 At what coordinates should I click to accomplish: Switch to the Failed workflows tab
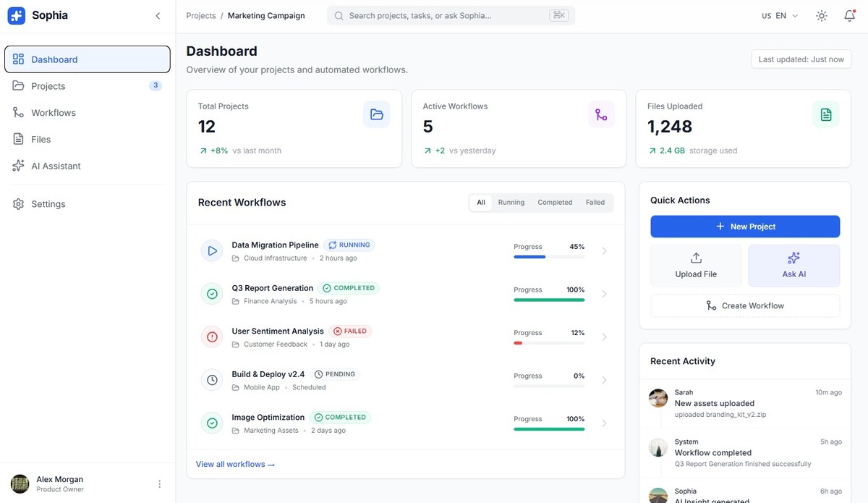(595, 203)
